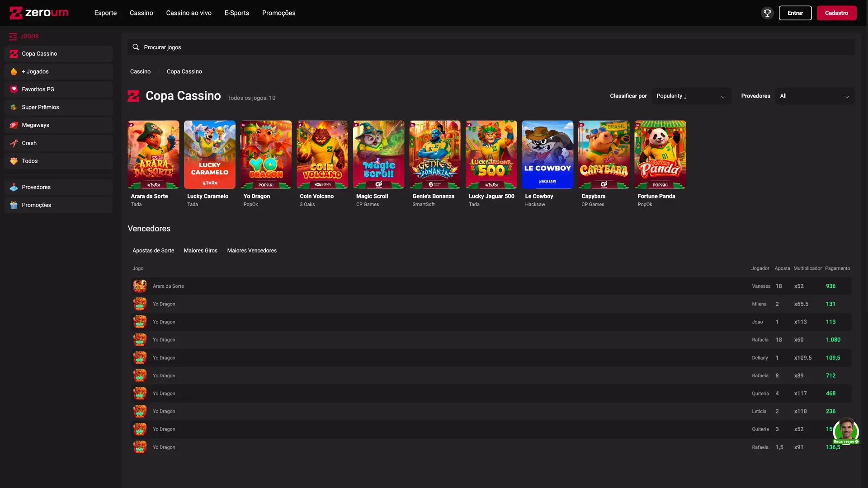The height and width of the screenshot is (488, 868).
Task: Open the Provedores All dropdown
Action: 815,96
